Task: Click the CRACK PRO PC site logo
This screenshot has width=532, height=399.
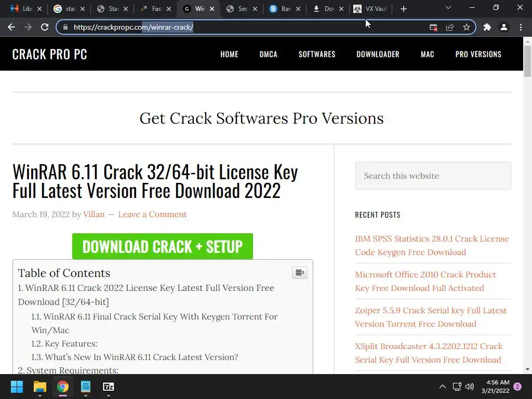Action: (49, 54)
